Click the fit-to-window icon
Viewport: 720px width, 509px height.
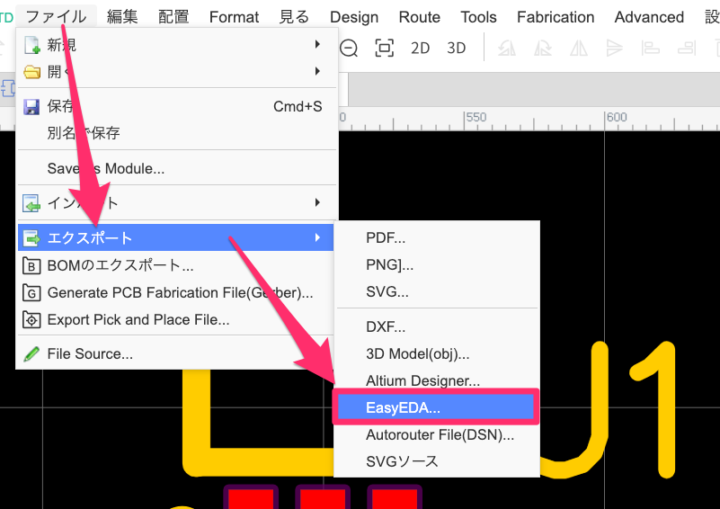pos(384,48)
